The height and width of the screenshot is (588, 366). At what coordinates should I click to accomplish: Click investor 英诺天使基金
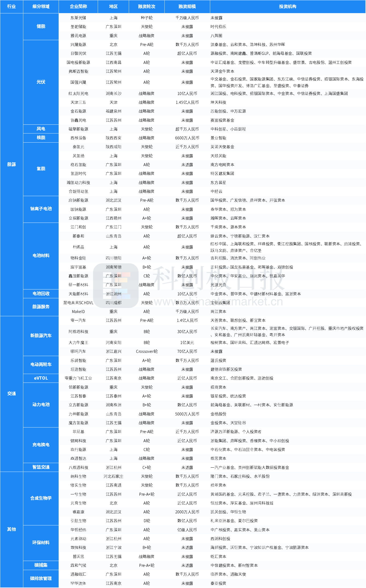(222, 147)
